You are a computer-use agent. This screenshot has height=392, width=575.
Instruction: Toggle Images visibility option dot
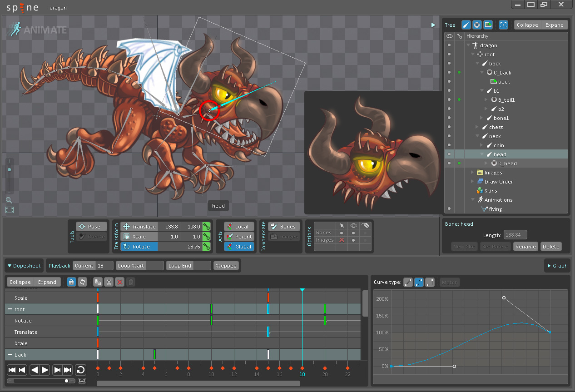pyautogui.click(x=353, y=240)
